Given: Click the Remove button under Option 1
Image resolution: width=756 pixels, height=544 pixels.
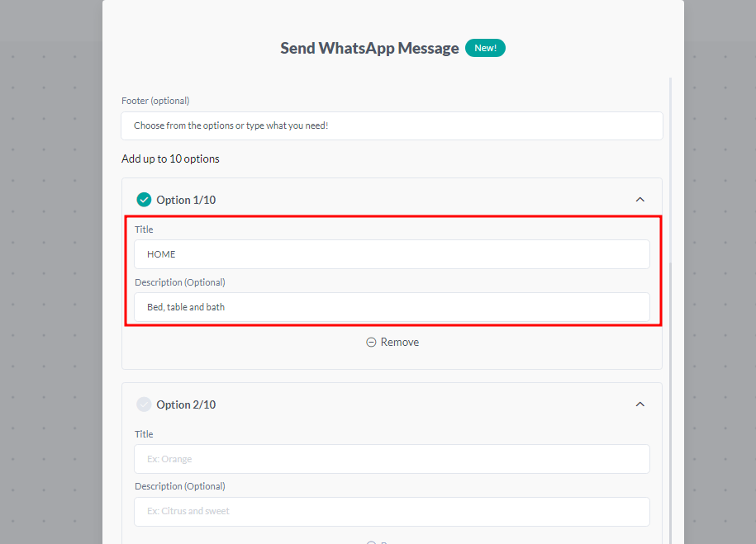Looking at the screenshot, I should tap(392, 342).
